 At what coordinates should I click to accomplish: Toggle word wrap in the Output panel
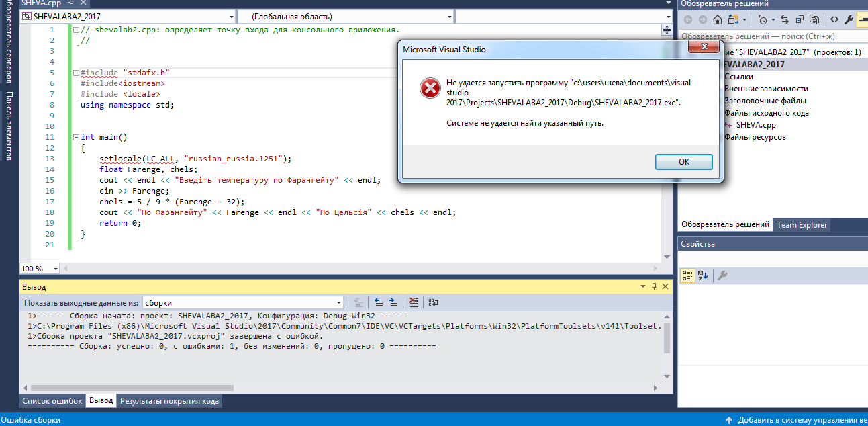click(433, 303)
